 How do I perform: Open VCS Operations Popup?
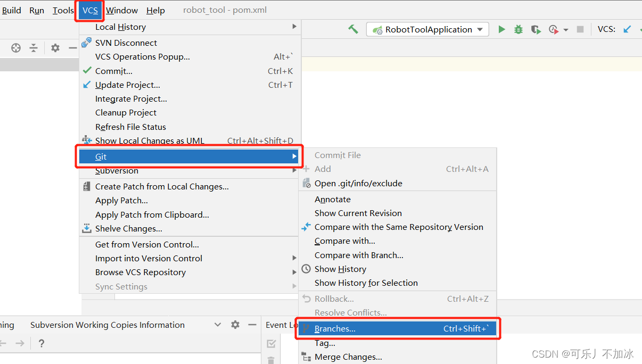tap(190, 56)
